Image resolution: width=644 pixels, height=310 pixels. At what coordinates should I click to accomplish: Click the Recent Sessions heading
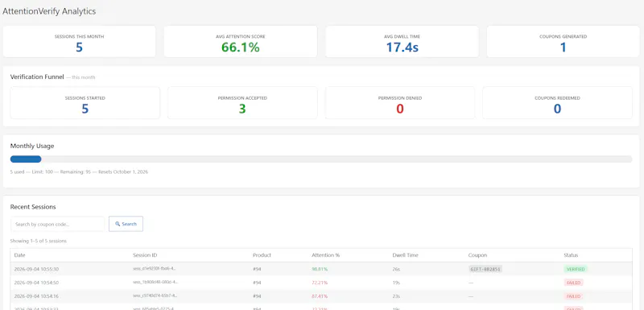coord(33,207)
